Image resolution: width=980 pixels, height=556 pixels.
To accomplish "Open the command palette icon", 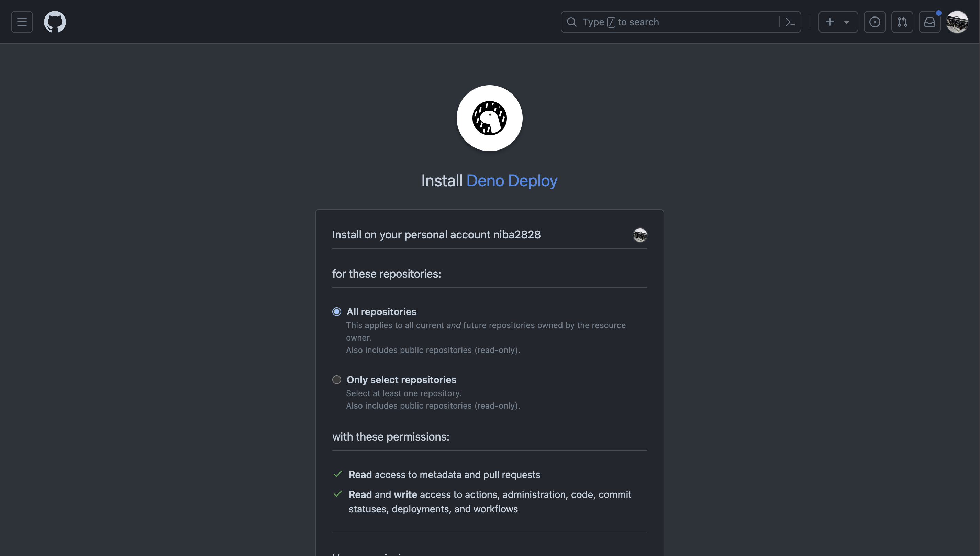I will click(x=790, y=22).
